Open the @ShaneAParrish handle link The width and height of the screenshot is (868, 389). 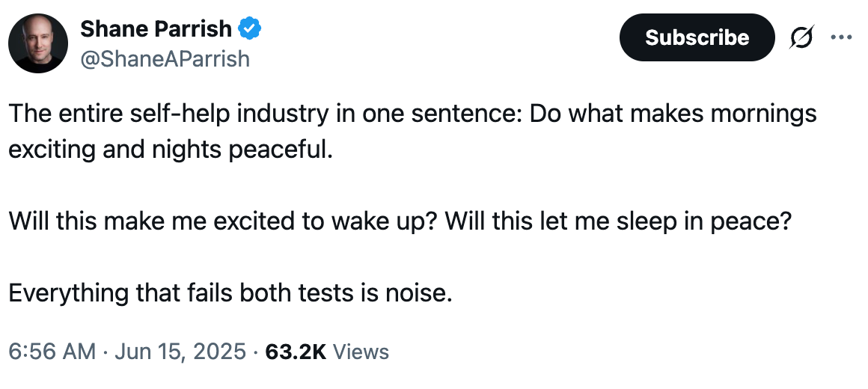(165, 58)
